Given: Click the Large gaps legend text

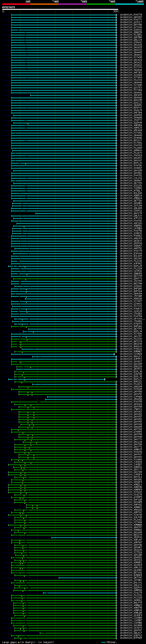Looking at the screenshot, I should point(28,642).
